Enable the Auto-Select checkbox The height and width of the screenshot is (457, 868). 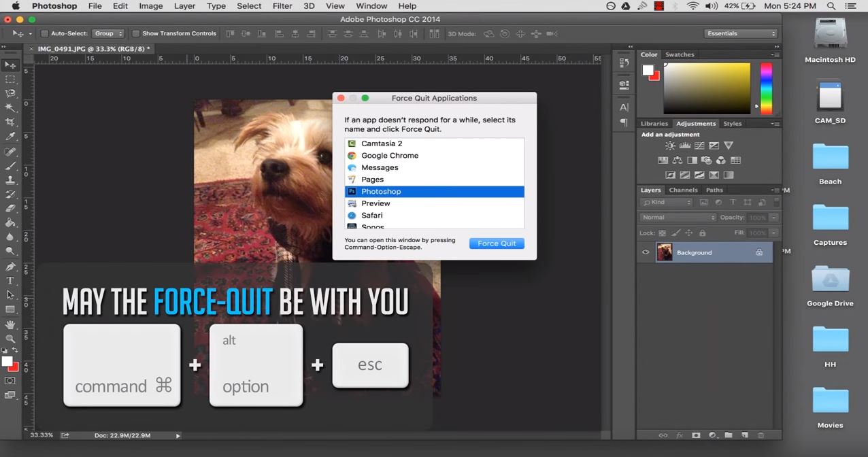click(x=45, y=33)
